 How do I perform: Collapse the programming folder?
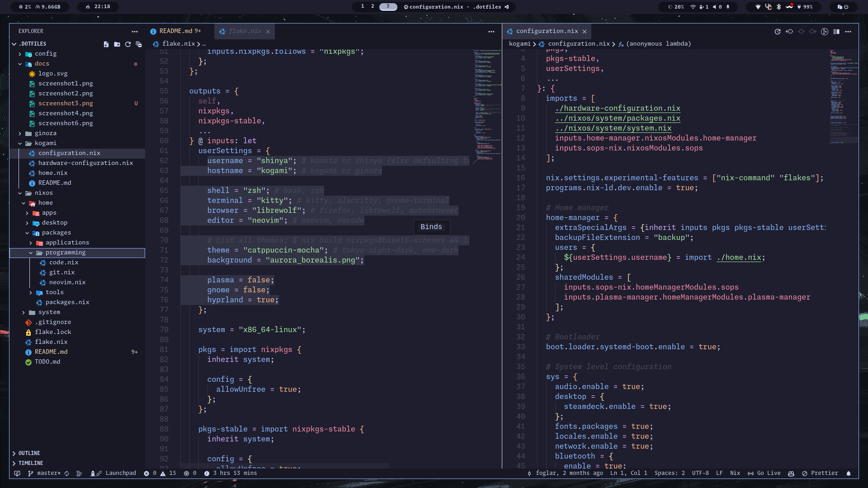[65, 253]
